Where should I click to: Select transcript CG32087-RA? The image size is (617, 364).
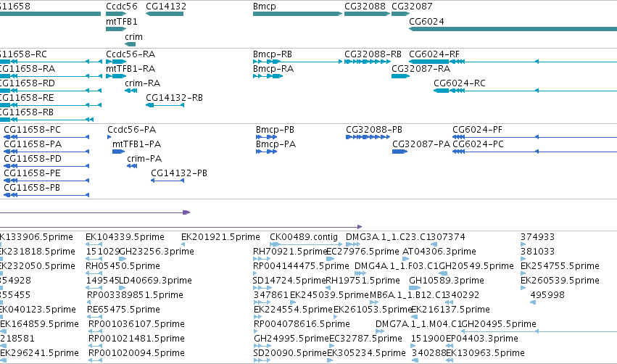421,69
